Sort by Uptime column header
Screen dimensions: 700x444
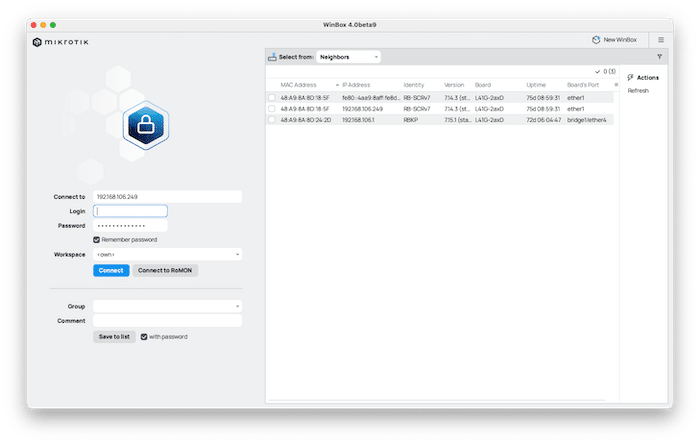coord(536,85)
